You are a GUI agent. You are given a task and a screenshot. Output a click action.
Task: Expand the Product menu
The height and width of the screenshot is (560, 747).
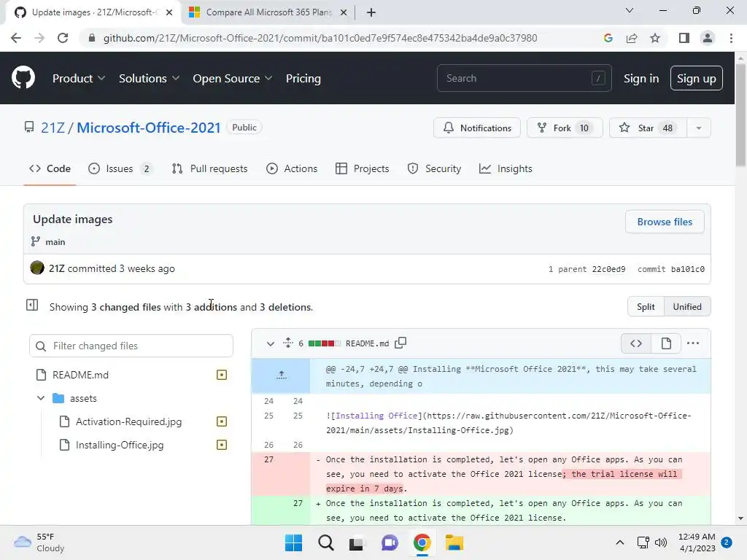(x=79, y=78)
